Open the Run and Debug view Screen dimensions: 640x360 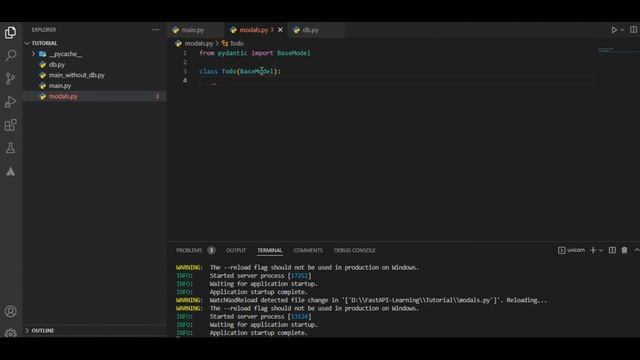pyautogui.click(x=11, y=102)
